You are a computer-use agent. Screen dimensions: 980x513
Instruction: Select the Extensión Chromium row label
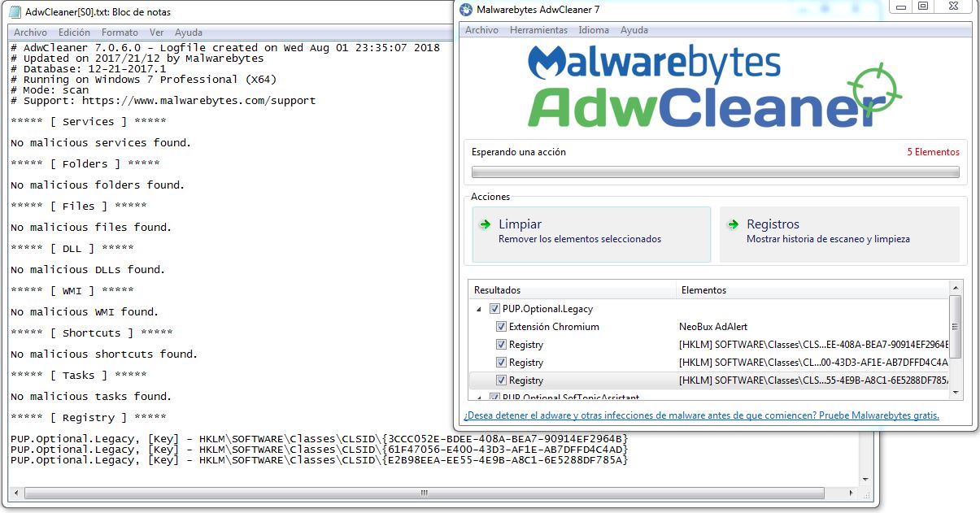[x=554, y=327]
